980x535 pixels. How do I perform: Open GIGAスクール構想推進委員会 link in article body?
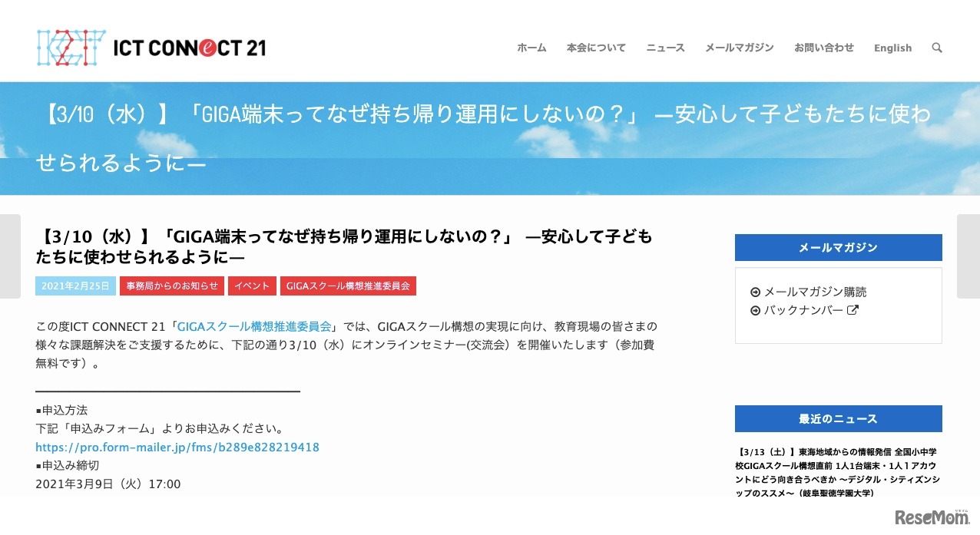pos(254,326)
